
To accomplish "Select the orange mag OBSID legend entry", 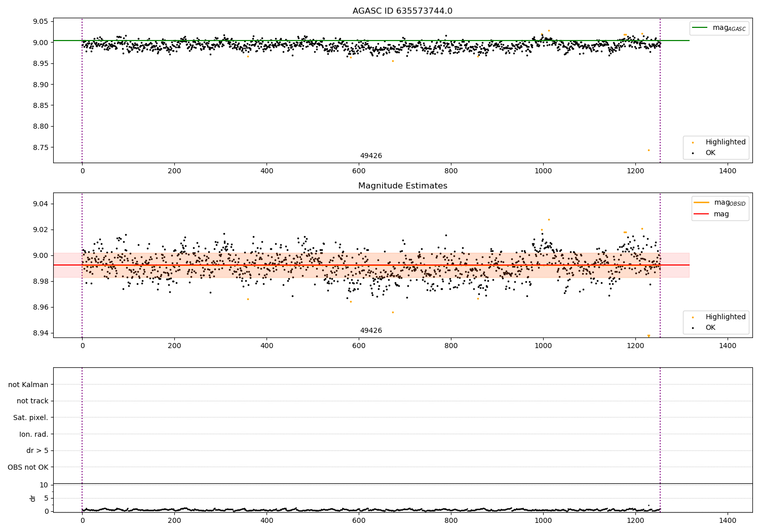I will [x=720, y=203].
